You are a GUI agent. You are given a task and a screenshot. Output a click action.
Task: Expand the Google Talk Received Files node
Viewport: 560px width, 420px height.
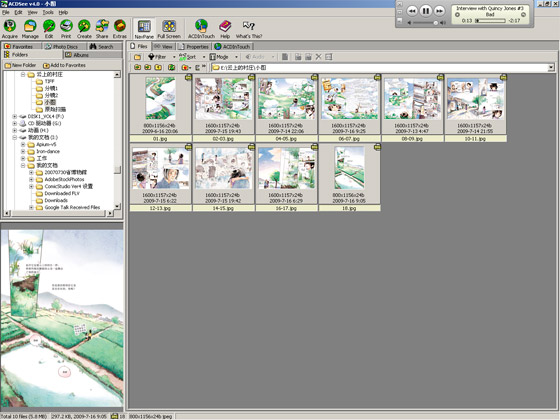31,207
